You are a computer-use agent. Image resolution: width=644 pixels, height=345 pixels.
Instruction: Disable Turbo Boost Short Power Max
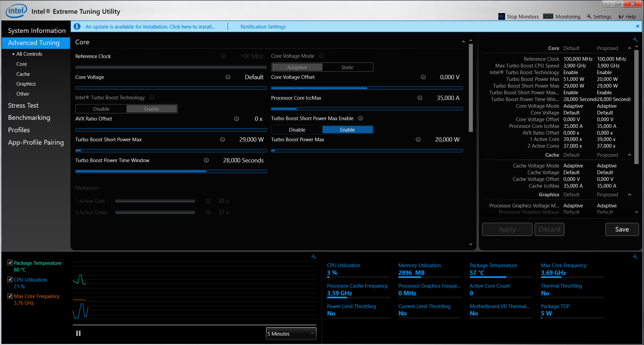tap(297, 130)
